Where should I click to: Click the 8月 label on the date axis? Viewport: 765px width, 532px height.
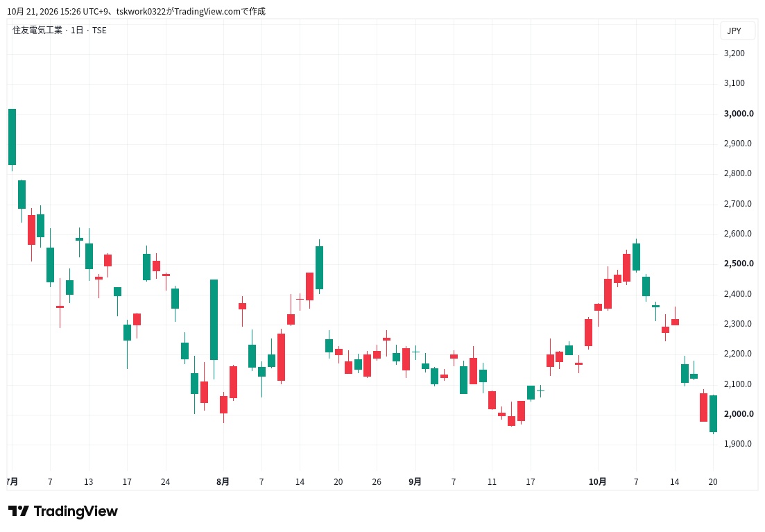(x=223, y=482)
